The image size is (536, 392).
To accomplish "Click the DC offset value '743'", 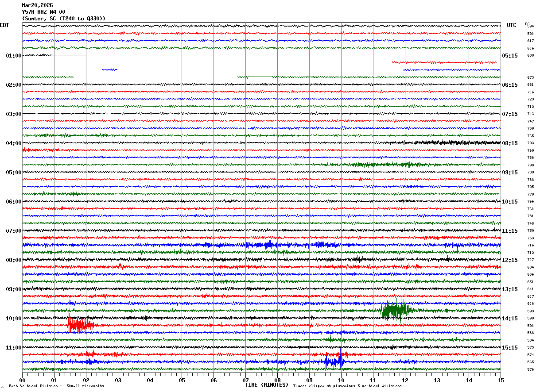I will click(530, 114).
